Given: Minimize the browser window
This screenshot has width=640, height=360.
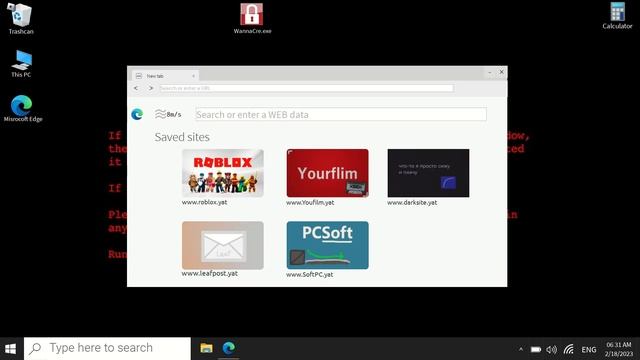Looking at the screenshot, I should tap(489, 73).
